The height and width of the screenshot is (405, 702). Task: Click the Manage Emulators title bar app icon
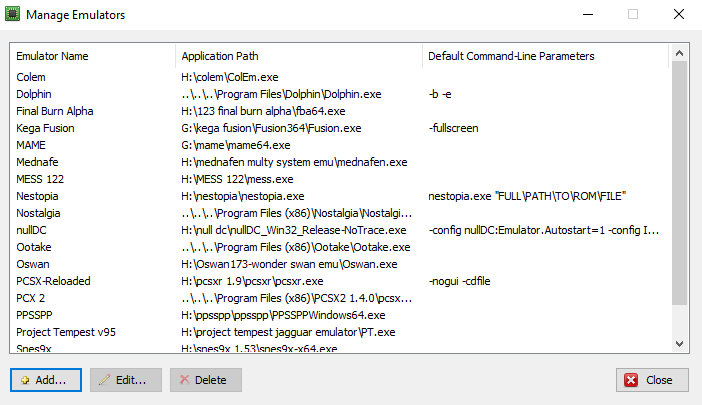13,14
